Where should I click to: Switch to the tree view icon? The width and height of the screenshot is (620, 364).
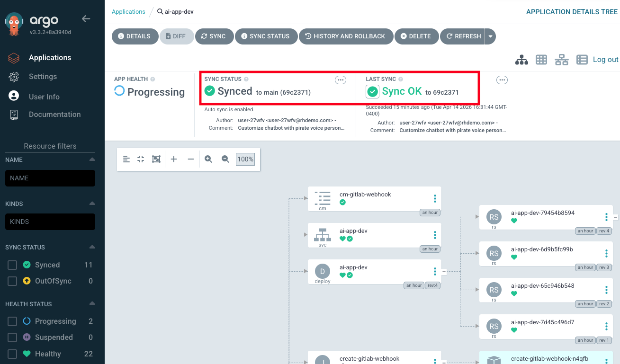[x=521, y=60]
